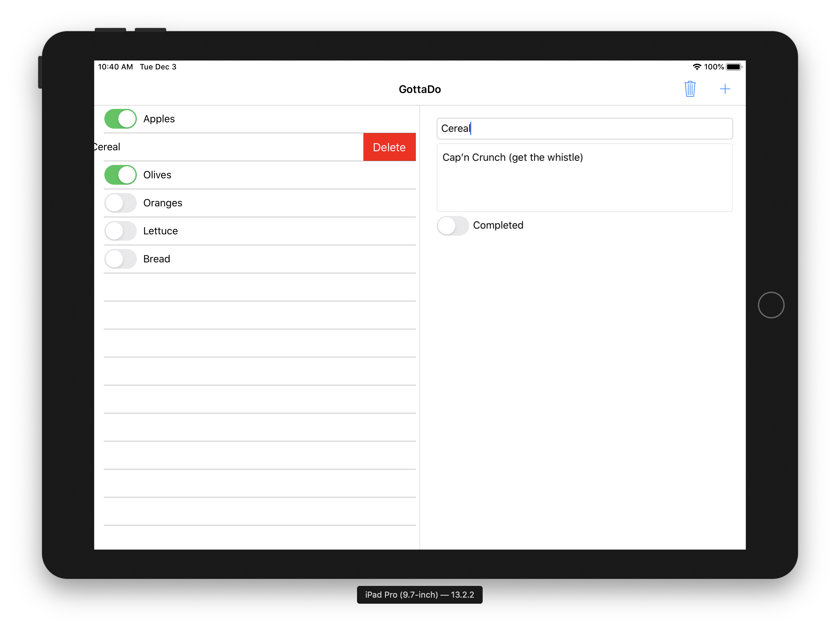Select the Lettuce list item label

[x=160, y=231]
